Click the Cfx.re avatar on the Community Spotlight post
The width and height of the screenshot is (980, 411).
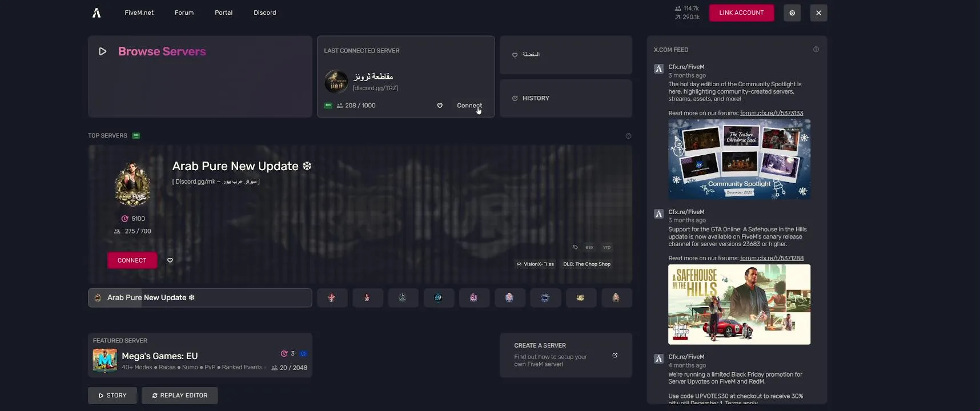(658, 69)
